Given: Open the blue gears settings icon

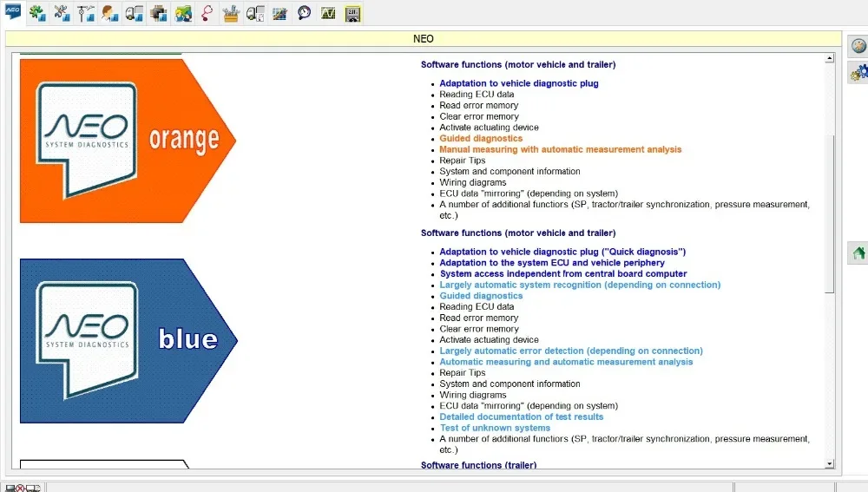Looking at the screenshot, I should (x=858, y=73).
